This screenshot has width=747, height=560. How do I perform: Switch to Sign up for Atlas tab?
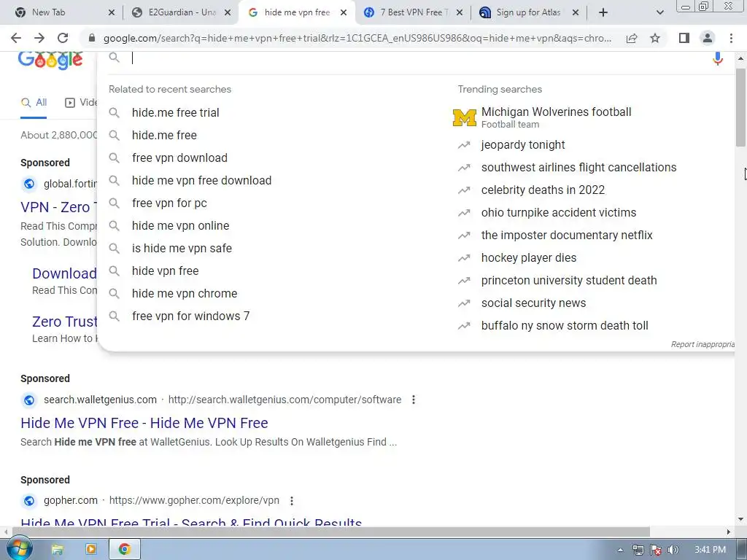pyautogui.click(x=528, y=12)
